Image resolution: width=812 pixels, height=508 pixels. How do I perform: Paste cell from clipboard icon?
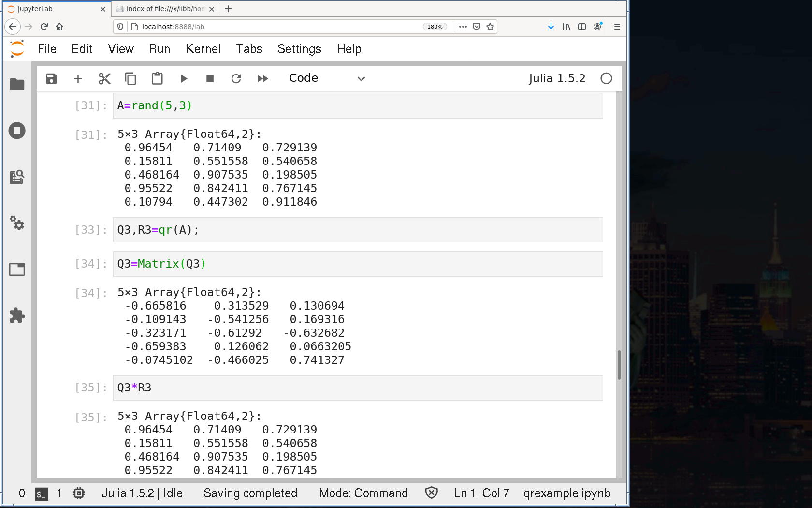157,78
